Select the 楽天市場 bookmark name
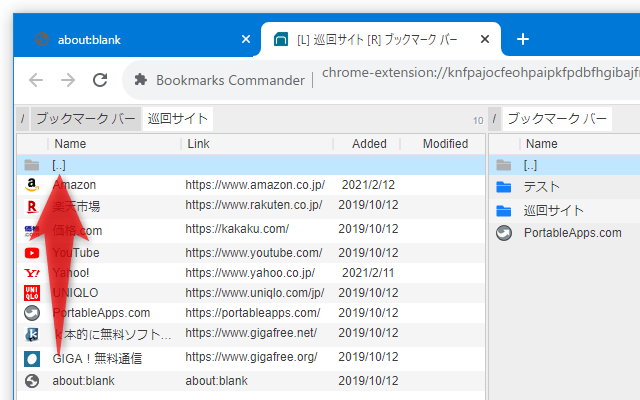The height and width of the screenshot is (400, 640). click(76, 207)
